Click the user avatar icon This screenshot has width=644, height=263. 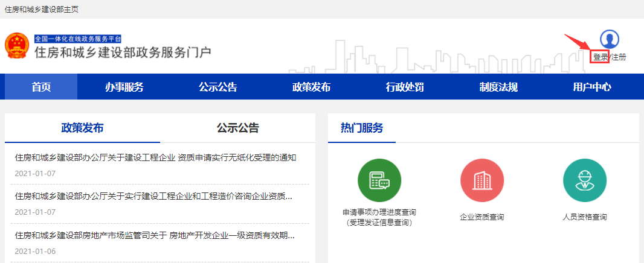[x=610, y=39]
